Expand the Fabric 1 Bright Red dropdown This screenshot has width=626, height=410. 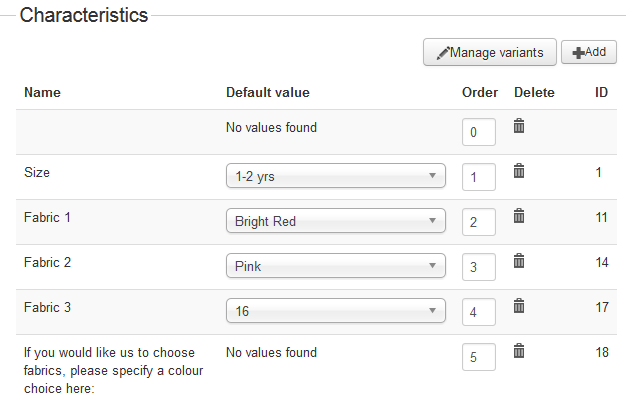[336, 221]
